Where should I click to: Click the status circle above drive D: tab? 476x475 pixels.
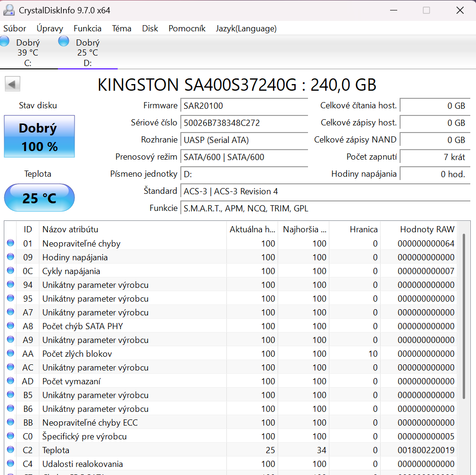point(63,42)
